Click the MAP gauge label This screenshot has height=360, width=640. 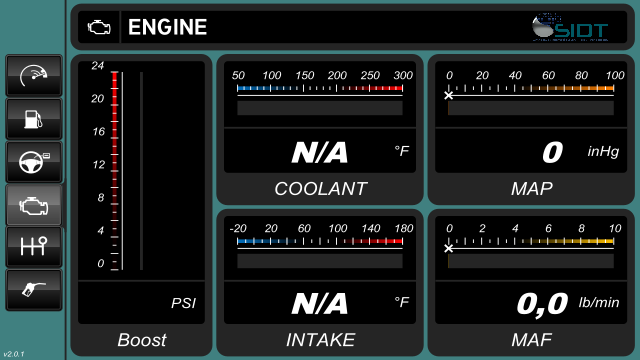point(531,189)
